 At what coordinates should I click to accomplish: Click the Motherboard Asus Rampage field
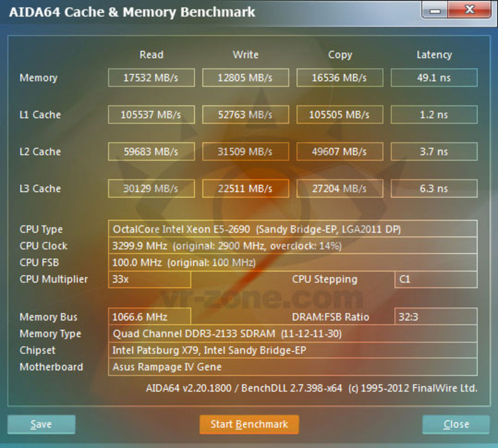tap(292, 367)
